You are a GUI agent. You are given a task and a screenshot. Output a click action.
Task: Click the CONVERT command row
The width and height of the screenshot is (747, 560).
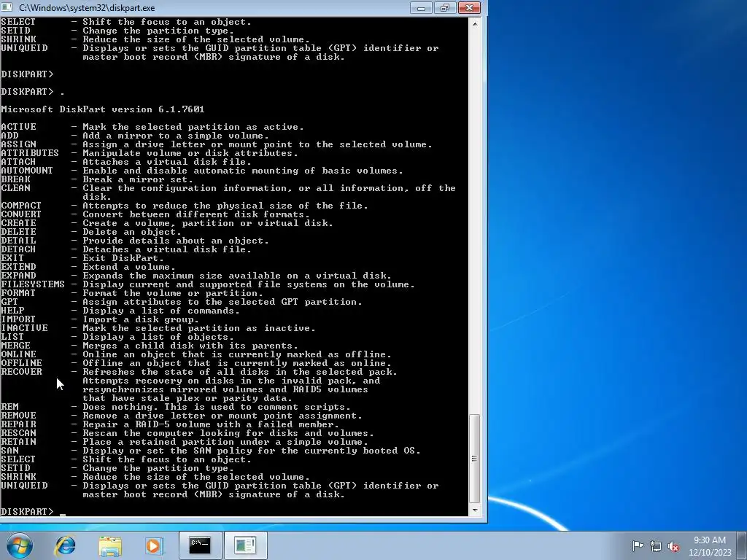tap(155, 214)
